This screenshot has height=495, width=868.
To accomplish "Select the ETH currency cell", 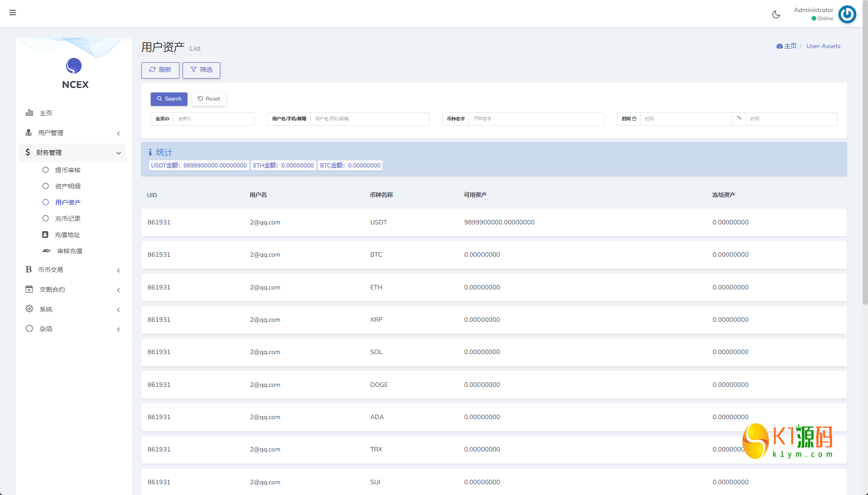I will [376, 287].
